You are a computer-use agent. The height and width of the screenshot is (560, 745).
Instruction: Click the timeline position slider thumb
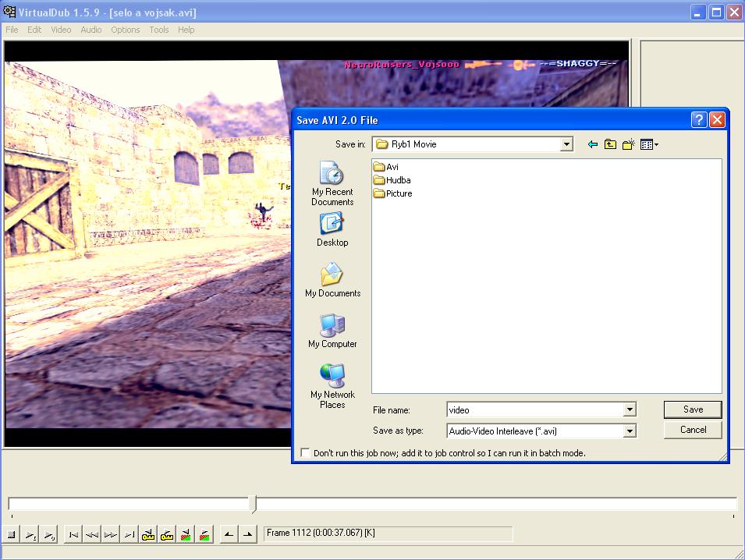click(254, 504)
